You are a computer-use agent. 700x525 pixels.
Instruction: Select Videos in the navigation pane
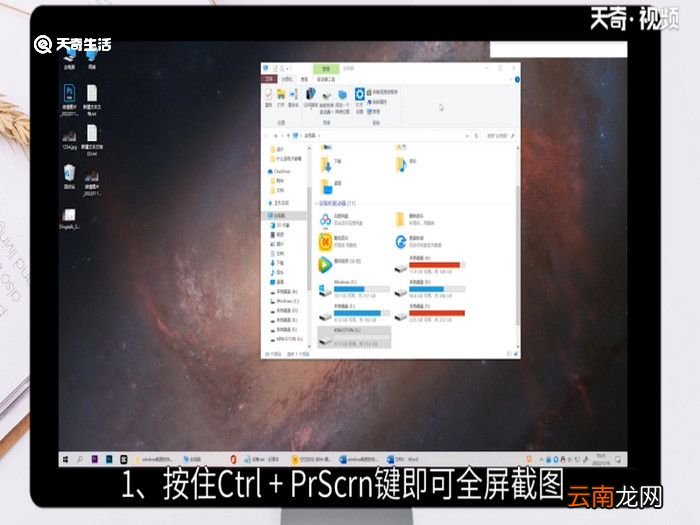277,234
